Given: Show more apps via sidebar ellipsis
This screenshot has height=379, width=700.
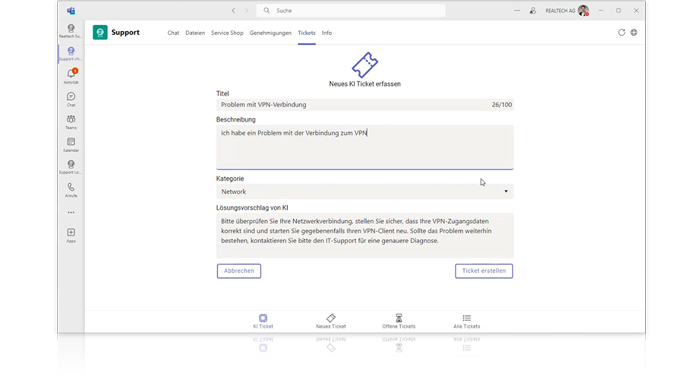Looking at the screenshot, I should (x=71, y=212).
